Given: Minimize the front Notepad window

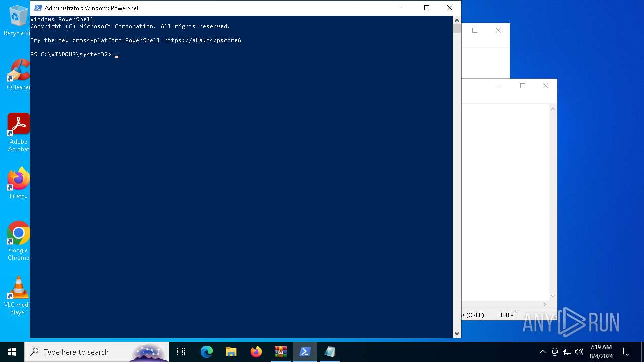Looking at the screenshot, I should coord(500,86).
